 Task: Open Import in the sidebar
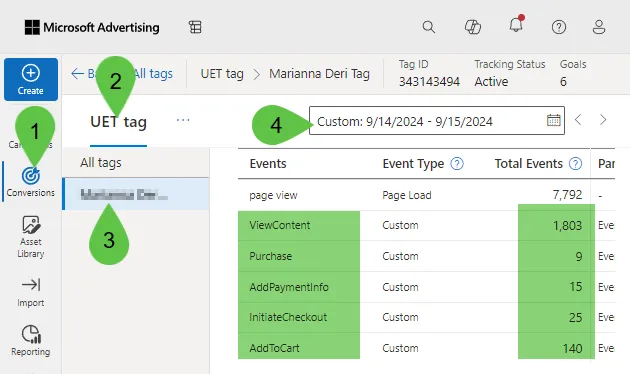(31, 292)
